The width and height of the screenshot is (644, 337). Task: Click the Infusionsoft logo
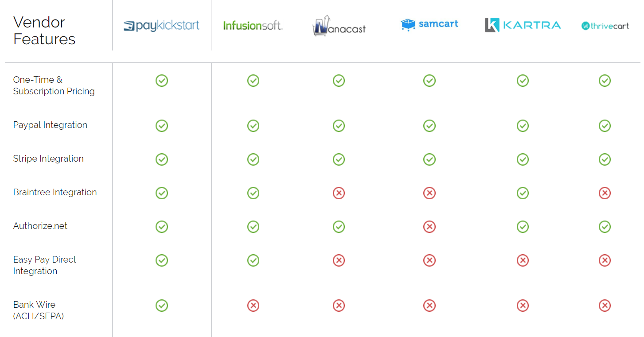pyautogui.click(x=253, y=26)
